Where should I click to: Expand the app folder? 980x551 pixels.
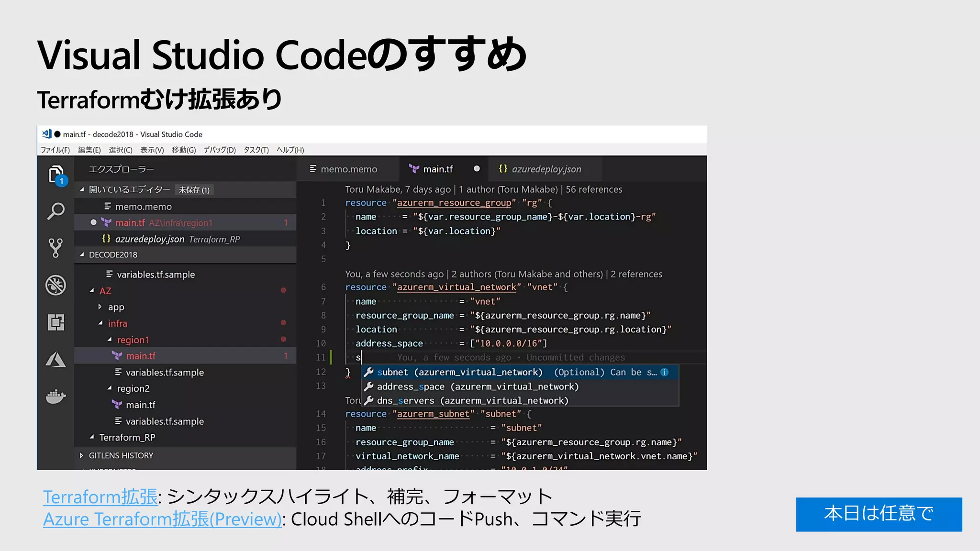pos(185,307)
